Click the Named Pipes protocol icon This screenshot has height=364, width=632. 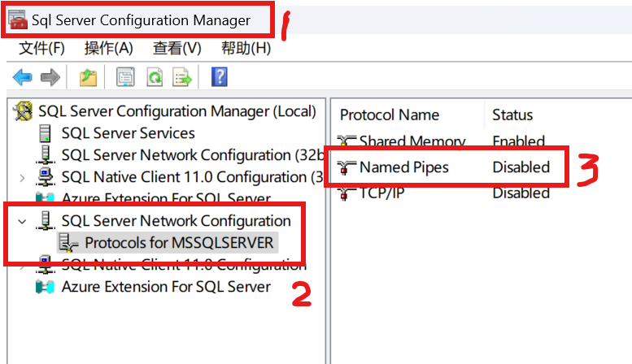click(347, 167)
